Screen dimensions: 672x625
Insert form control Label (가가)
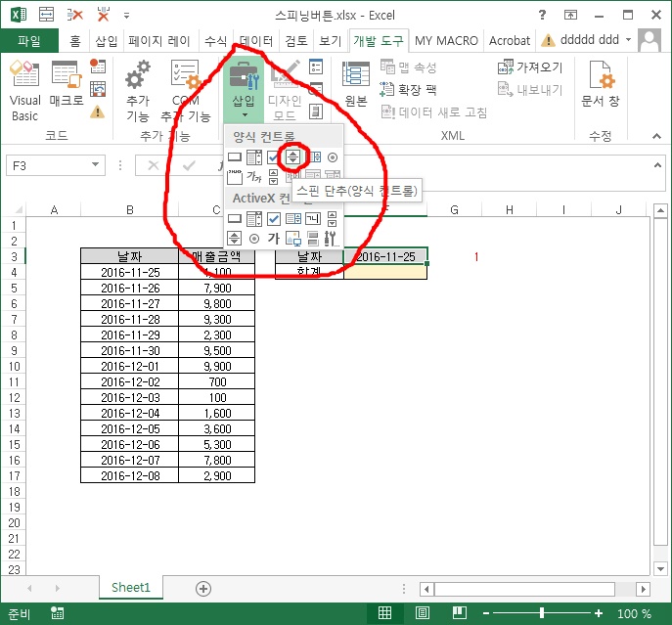[254, 177]
